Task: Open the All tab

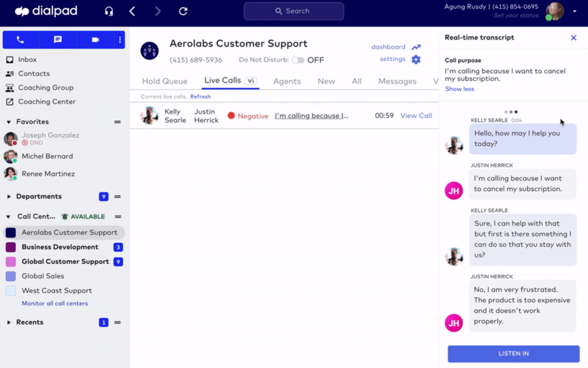Action: [356, 81]
